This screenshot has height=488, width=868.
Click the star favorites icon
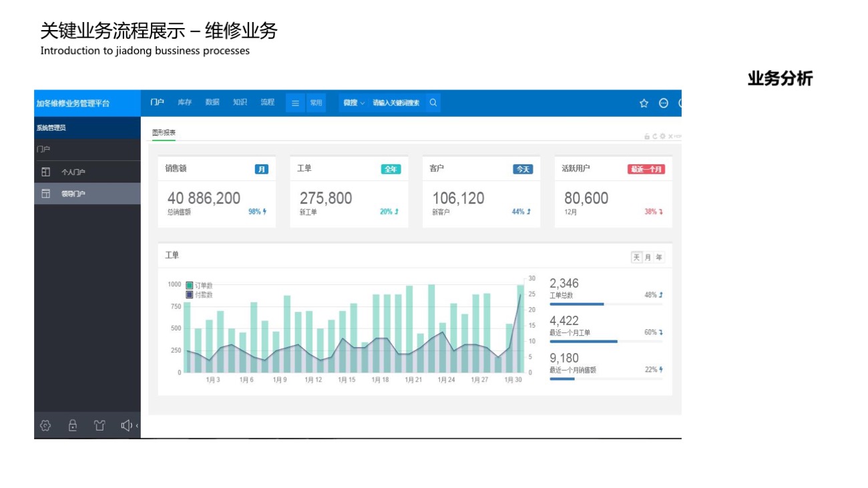[x=644, y=103]
